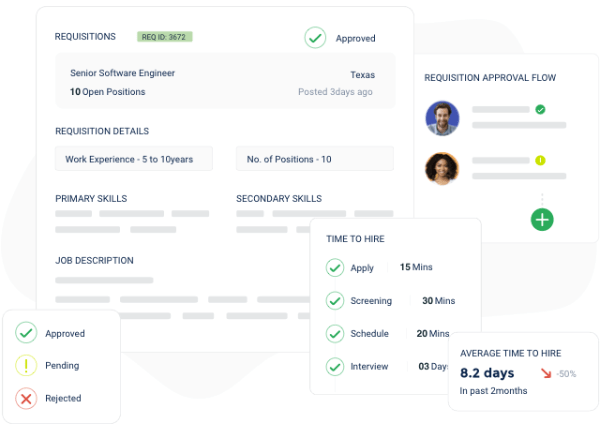The image size is (600, 430).
Task: Click second approver's yellow pending badge
Action: point(540,160)
